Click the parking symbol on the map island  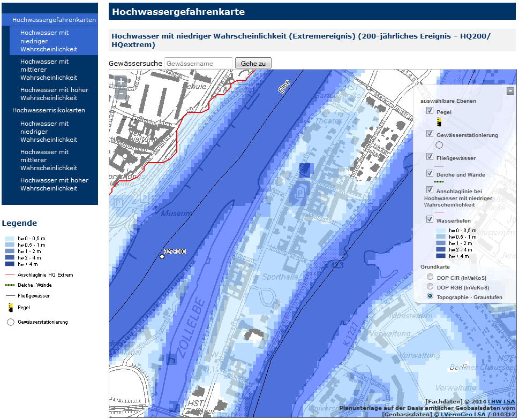pyautogui.click(x=299, y=192)
